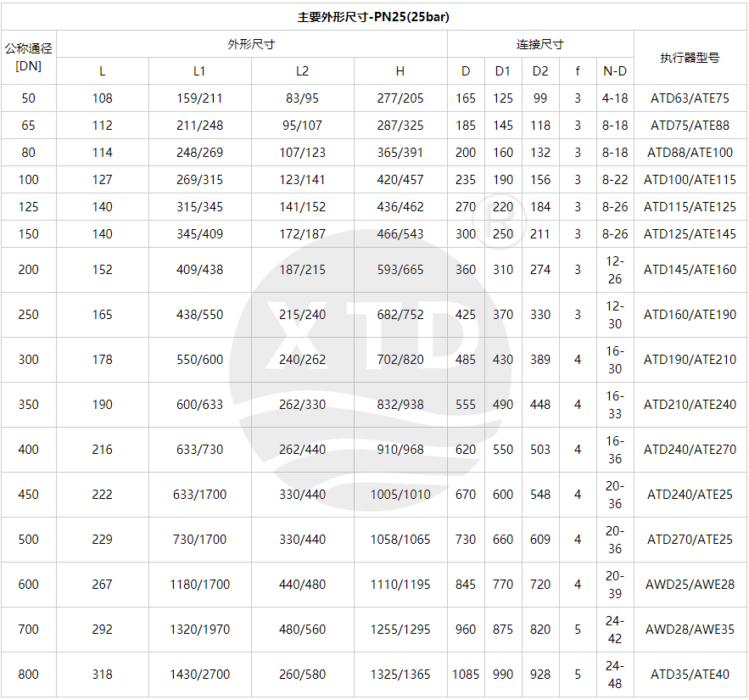This screenshot has height=700, width=749.
Task: Click the 1430/2700 L1 value
Action: coord(199,675)
